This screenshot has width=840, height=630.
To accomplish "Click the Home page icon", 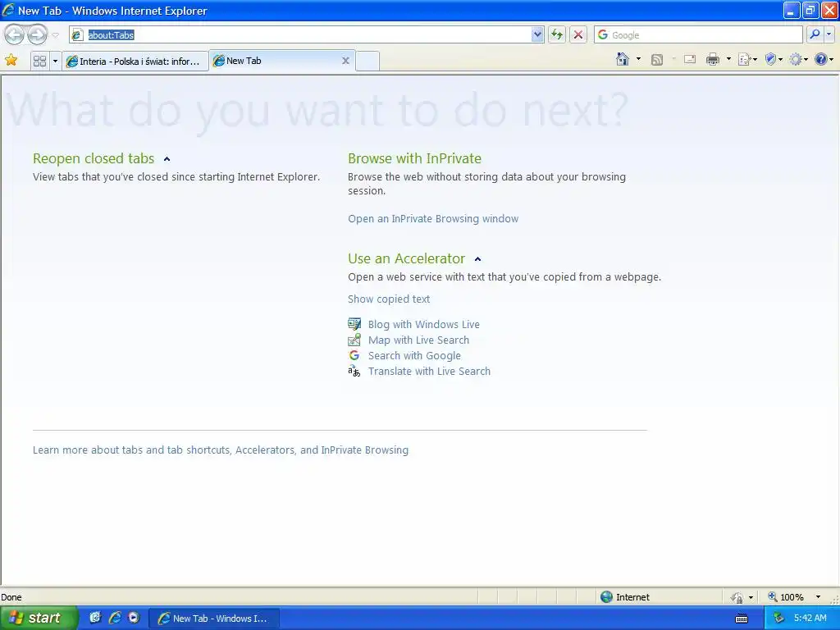I will click(x=623, y=59).
